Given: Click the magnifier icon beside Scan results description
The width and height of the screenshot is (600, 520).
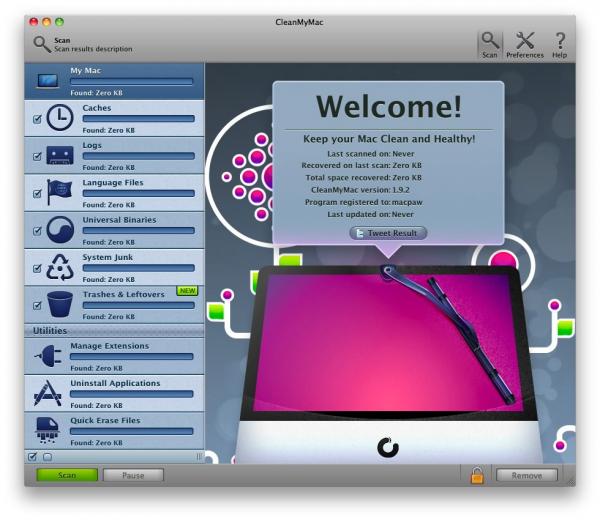Looking at the screenshot, I should (42, 44).
